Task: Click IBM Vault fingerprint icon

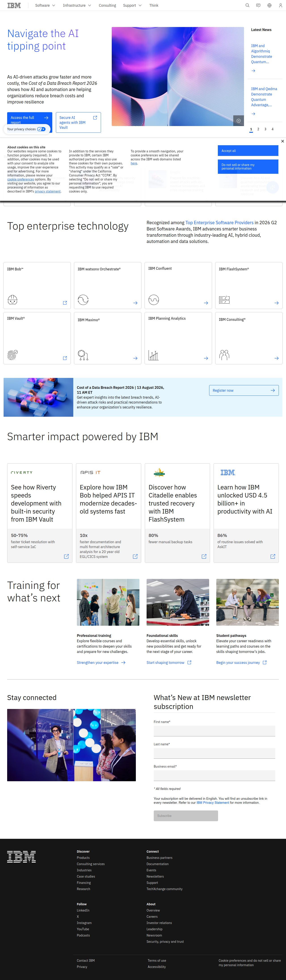Action: coord(13,355)
